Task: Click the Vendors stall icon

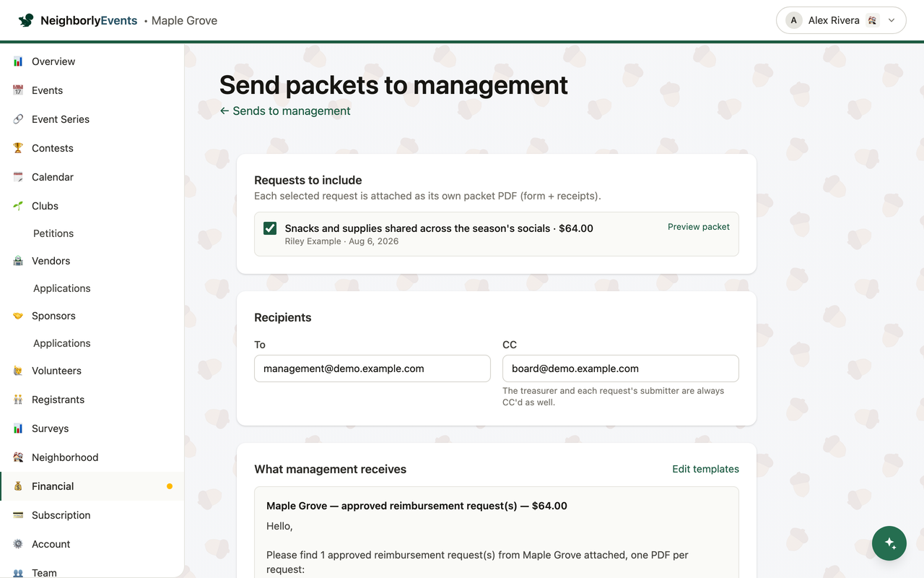Action: coord(18,261)
